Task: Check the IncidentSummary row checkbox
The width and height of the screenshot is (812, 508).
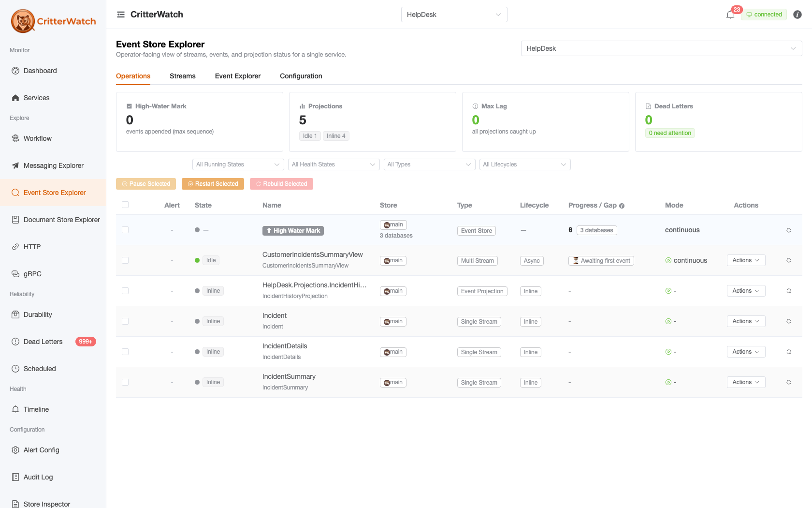Action: click(x=125, y=382)
